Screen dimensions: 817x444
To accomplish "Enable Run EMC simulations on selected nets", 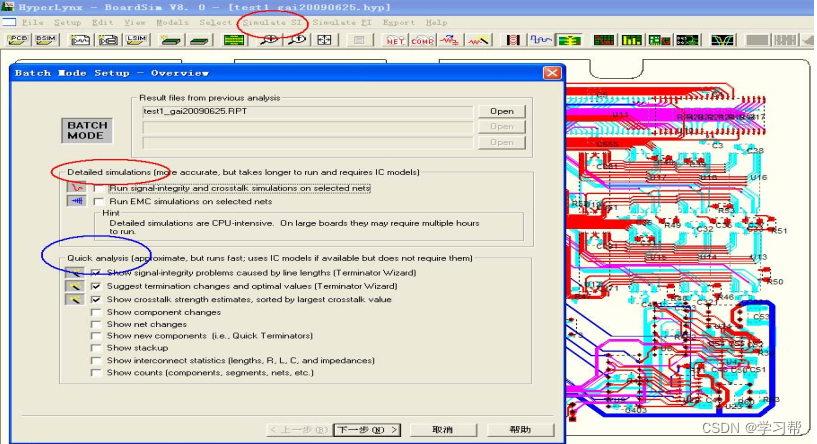I will pyautogui.click(x=98, y=202).
